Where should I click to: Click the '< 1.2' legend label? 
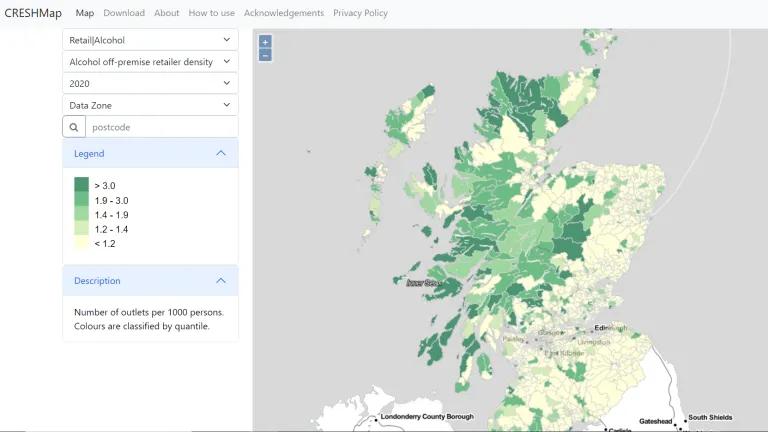105,243
